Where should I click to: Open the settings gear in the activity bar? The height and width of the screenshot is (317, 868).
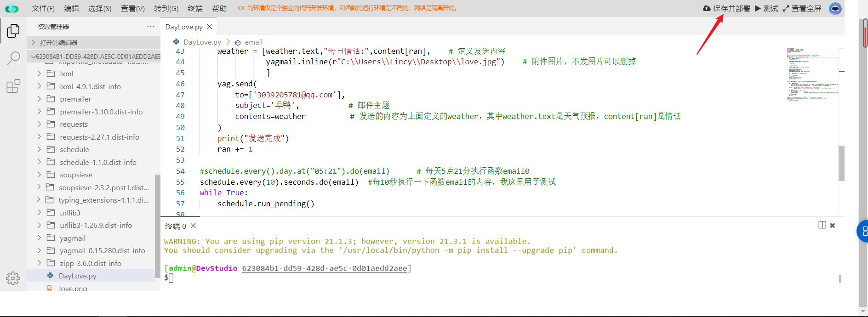13,278
